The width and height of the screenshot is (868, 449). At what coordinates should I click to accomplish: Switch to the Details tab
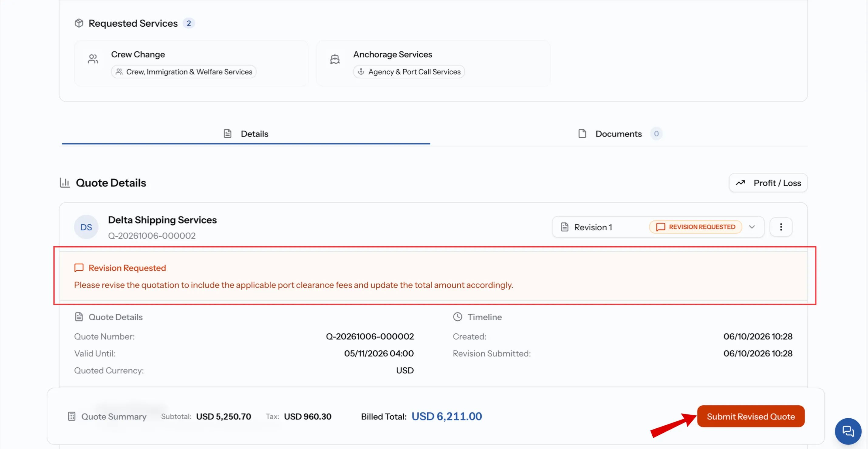click(x=246, y=133)
